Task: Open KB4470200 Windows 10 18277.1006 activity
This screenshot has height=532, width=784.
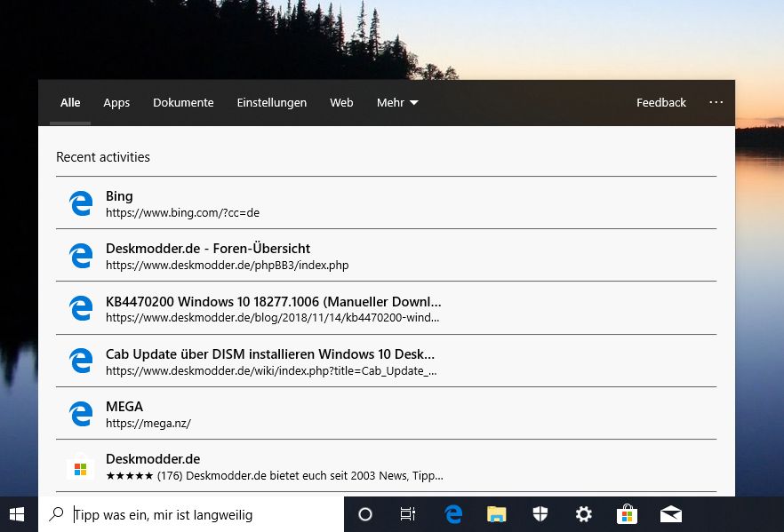Action: (386, 308)
